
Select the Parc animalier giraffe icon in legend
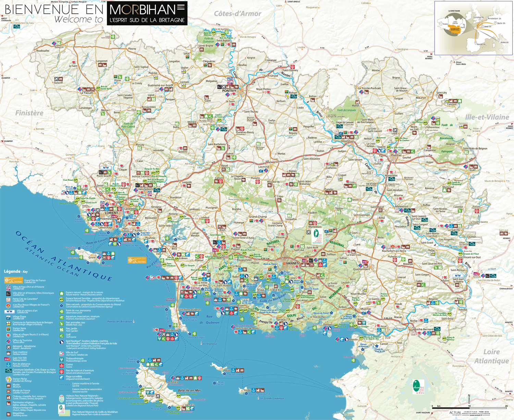coord(62,323)
